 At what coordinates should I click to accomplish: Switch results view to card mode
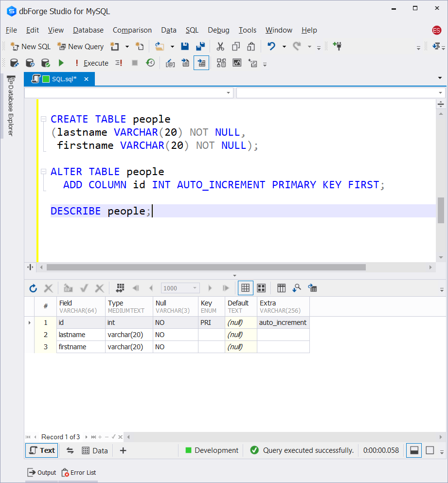(261, 288)
